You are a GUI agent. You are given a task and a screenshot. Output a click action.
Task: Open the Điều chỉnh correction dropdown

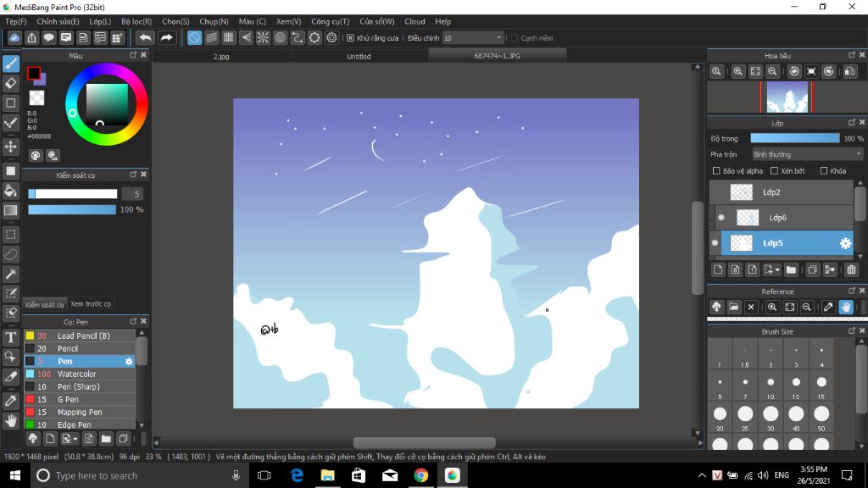point(473,38)
